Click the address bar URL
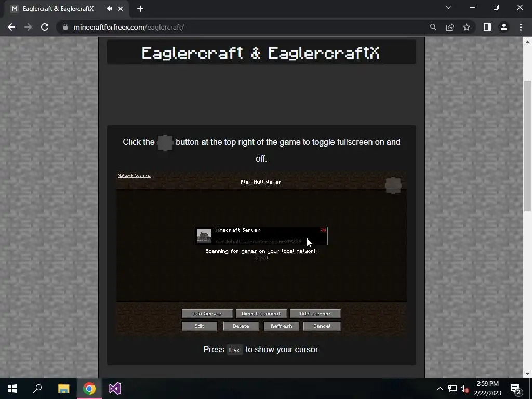Image resolution: width=532 pixels, height=399 pixels. pos(129,27)
